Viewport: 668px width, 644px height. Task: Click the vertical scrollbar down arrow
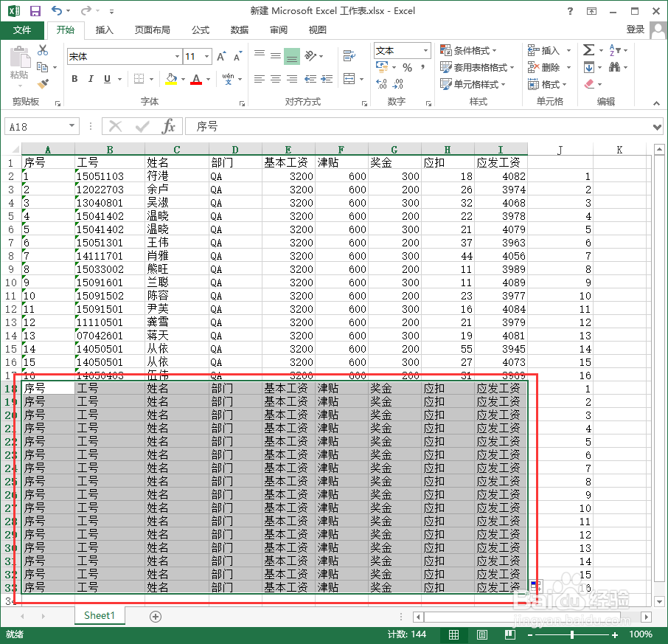coord(659,602)
